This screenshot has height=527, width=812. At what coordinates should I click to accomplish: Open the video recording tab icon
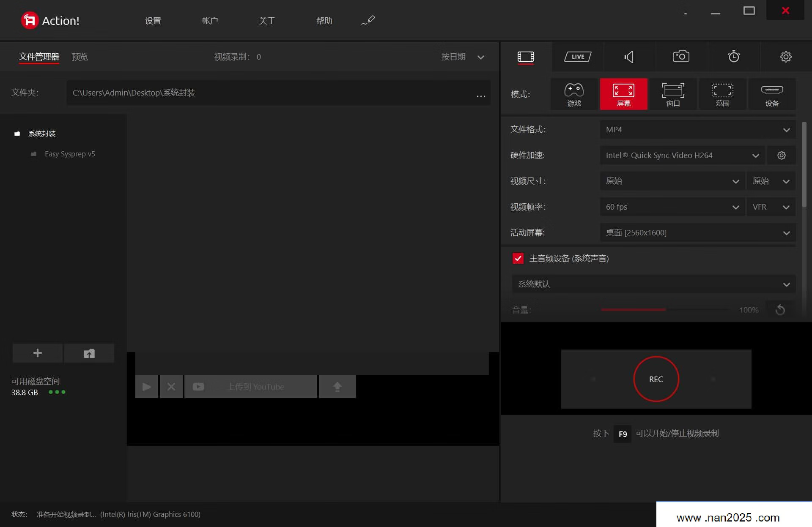click(x=526, y=57)
